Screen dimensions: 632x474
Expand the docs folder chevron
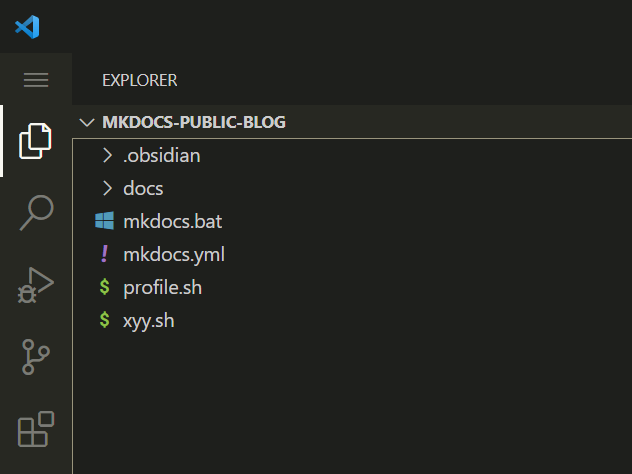pos(107,188)
